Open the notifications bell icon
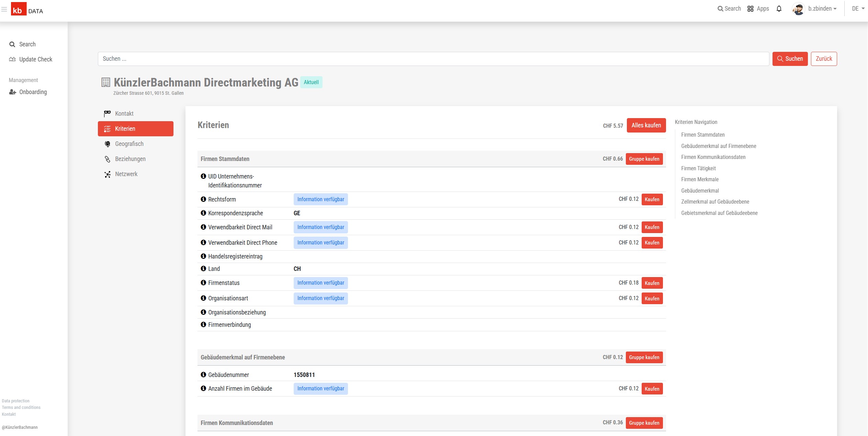 coord(779,9)
